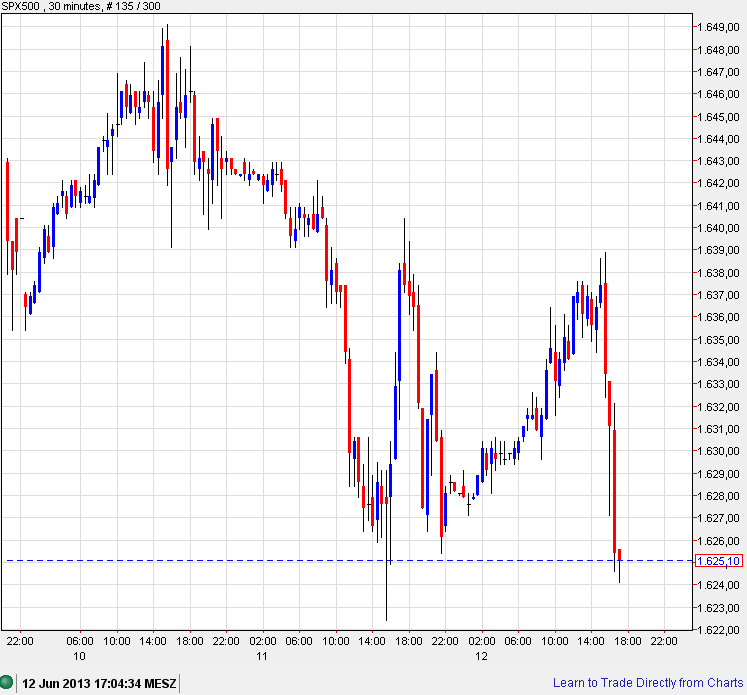Image resolution: width=747 pixels, height=695 pixels.
Task: Click the 1.643,00 price axis label
Action: 718,161
